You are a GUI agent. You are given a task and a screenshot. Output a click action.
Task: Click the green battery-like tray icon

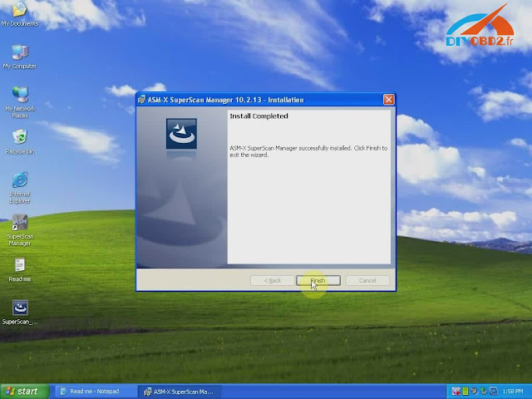465,392
